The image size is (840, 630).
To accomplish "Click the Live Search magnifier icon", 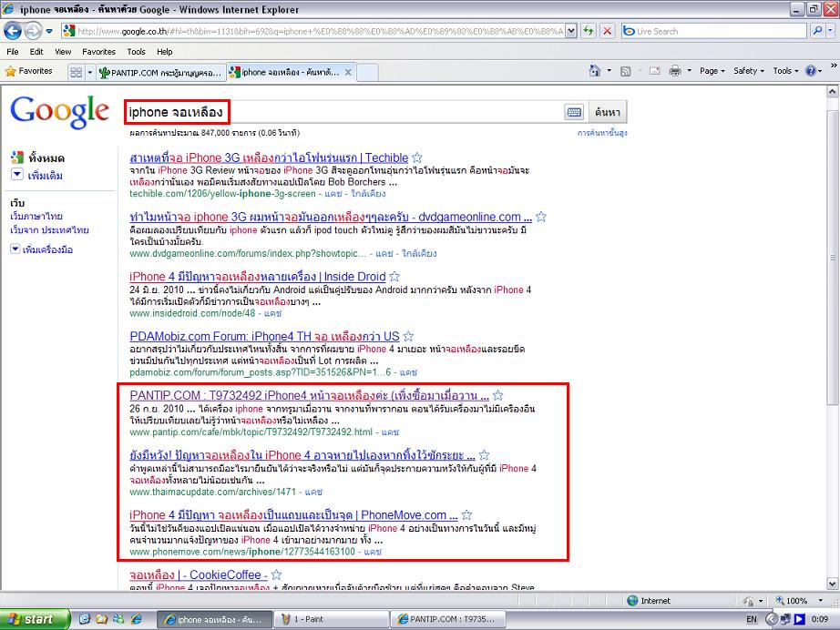I will tap(817, 31).
